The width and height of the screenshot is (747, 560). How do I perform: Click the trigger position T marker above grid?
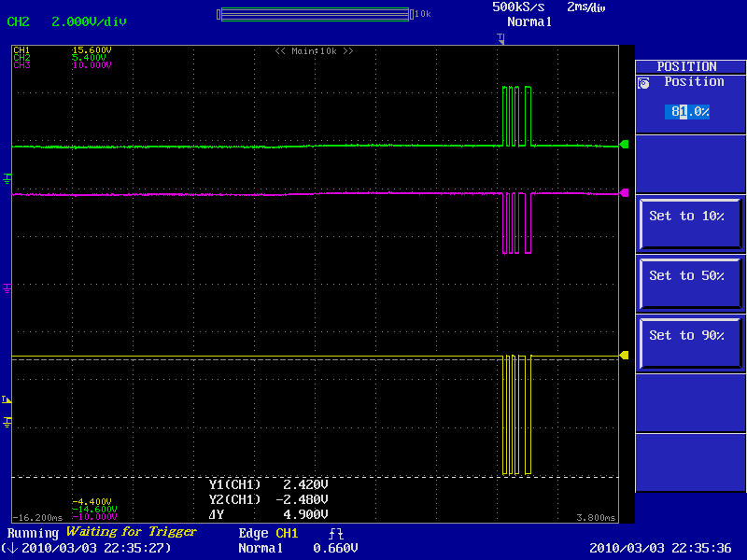click(x=500, y=38)
